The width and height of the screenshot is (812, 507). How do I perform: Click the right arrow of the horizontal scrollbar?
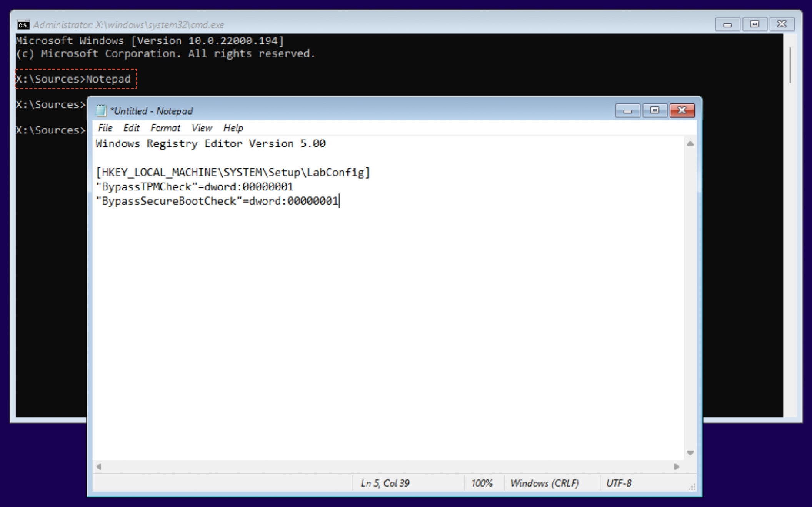click(679, 467)
